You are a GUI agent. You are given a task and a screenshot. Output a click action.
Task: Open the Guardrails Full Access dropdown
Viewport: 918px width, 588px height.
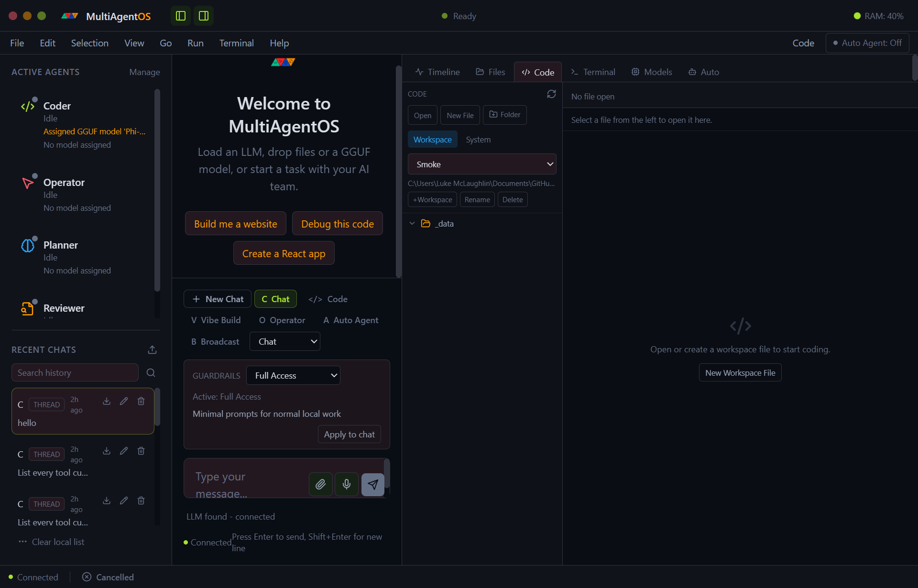pyautogui.click(x=293, y=375)
